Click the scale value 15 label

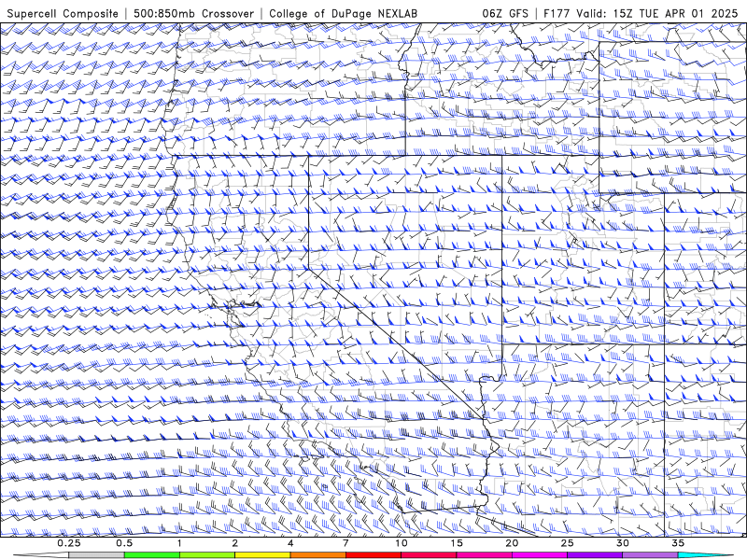(x=457, y=543)
